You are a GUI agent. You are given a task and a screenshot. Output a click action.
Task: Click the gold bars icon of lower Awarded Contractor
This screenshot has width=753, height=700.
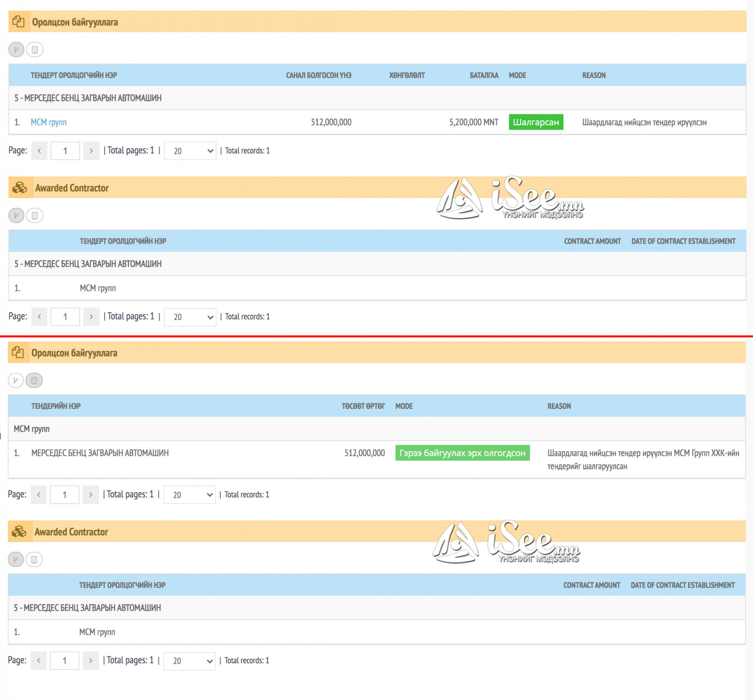19,532
